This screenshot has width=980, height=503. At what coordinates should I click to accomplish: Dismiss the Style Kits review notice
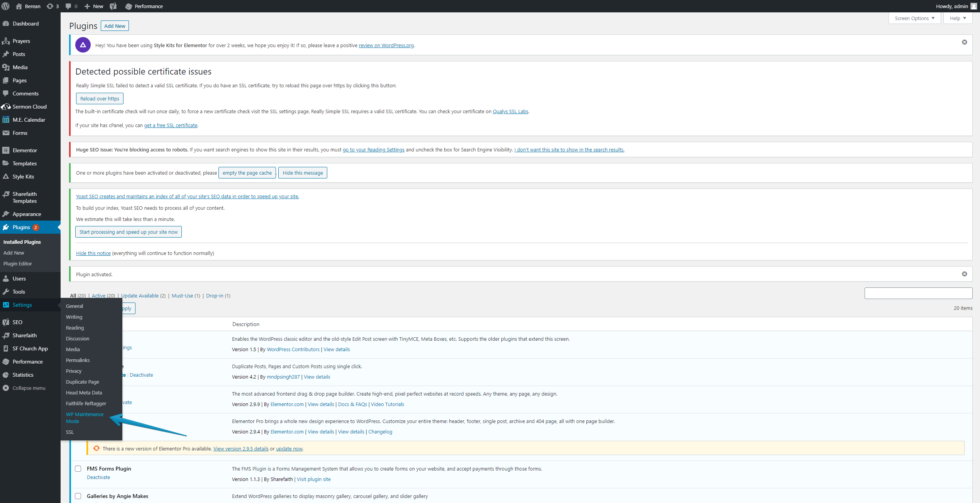coord(964,42)
